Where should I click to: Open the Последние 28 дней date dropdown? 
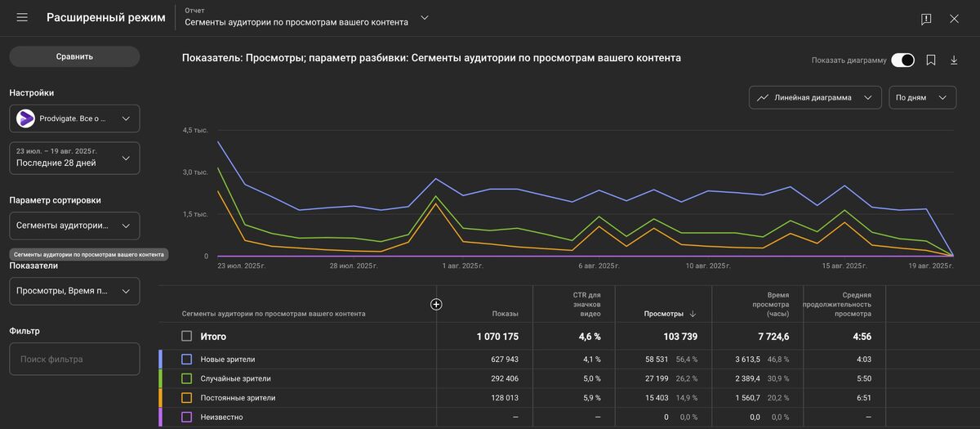tap(74, 158)
